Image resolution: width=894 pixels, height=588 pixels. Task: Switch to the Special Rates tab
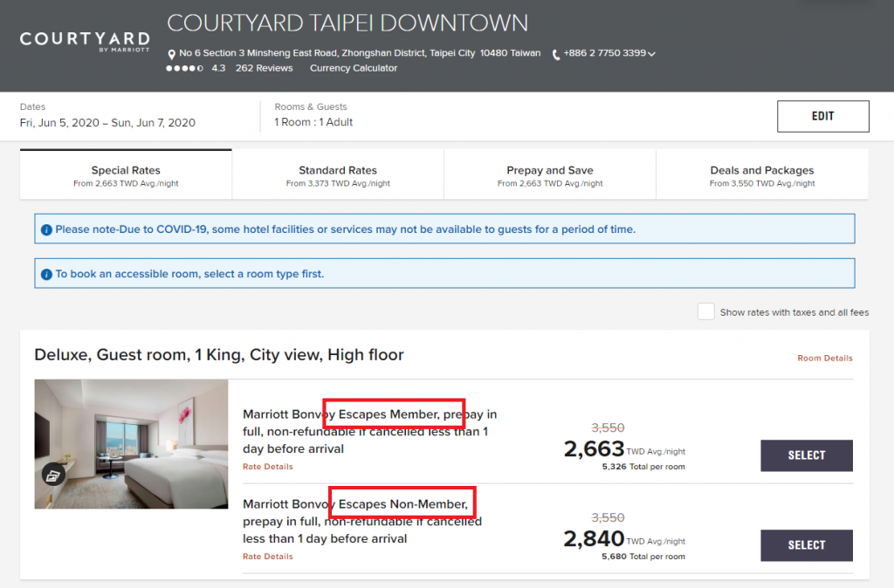(x=126, y=175)
